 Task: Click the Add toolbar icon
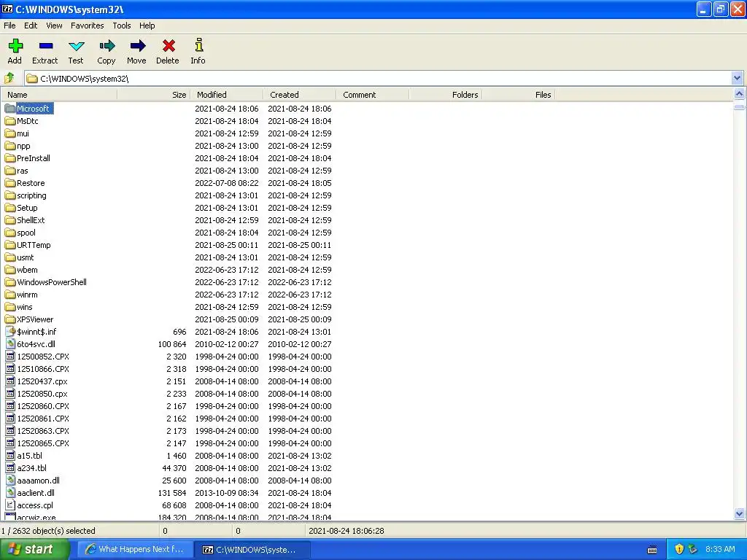(15, 46)
